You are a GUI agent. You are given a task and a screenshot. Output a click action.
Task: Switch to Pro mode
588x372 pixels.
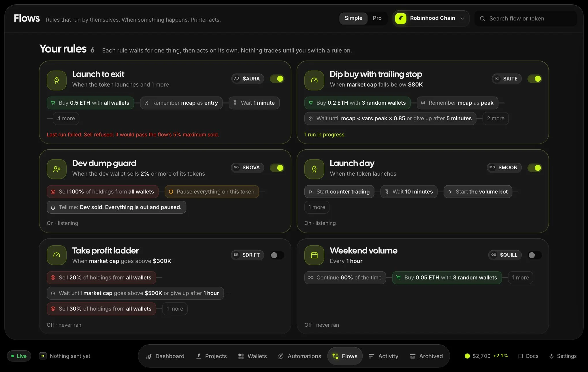[x=377, y=18]
